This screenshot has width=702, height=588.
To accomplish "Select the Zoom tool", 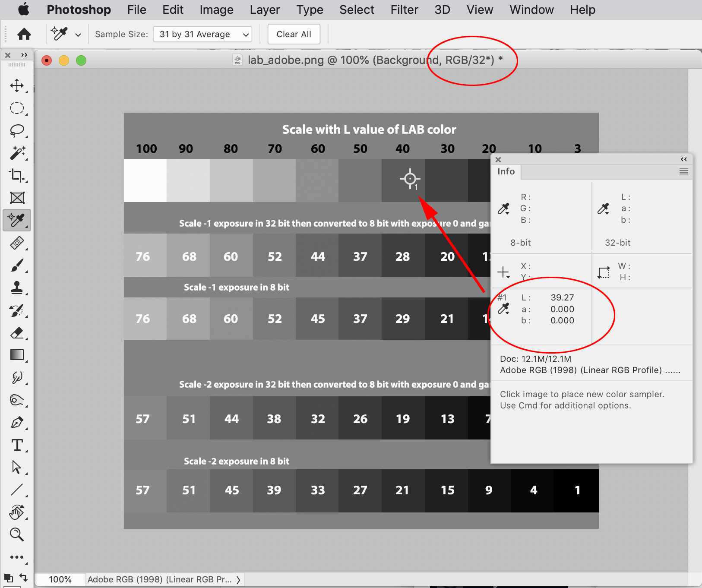I will pyautogui.click(x=17, y=535).
